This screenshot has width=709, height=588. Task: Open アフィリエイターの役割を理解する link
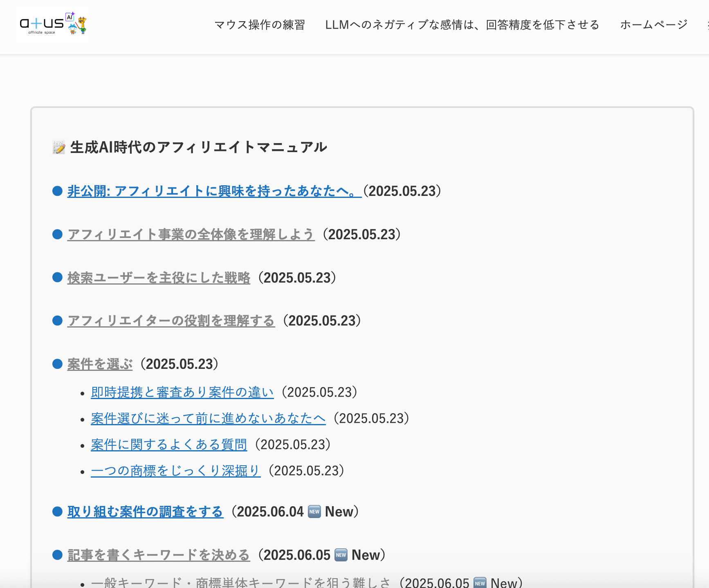(x=171, y=321)
